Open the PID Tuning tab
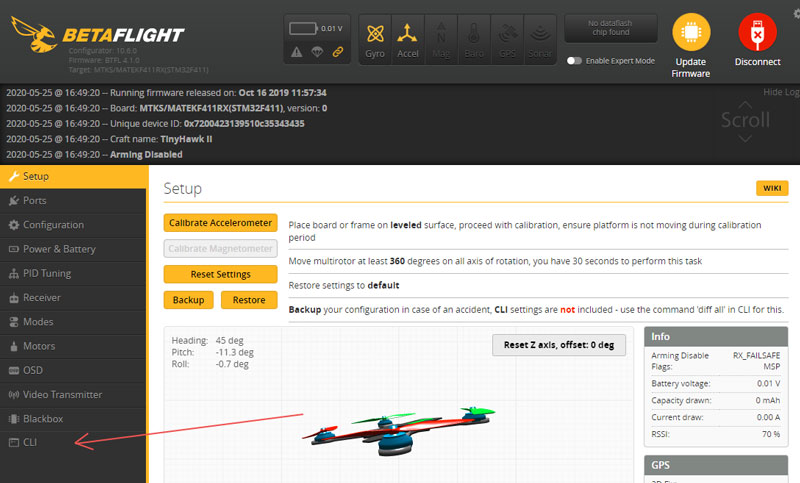800x483 pixels. tap(73, 273)
